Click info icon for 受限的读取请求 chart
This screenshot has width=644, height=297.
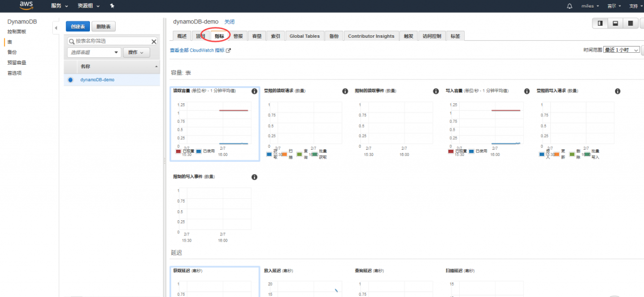(x=345, y=91)
